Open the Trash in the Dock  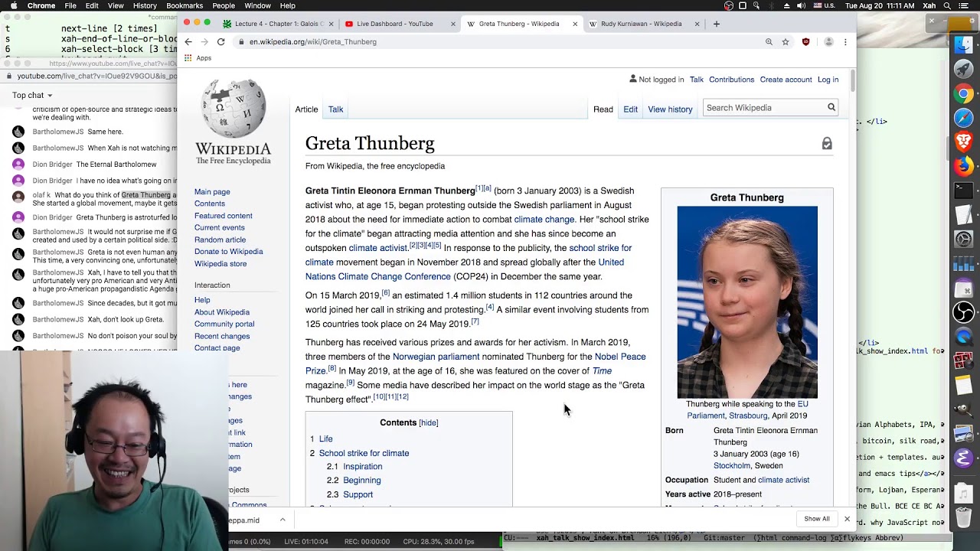[963, 518]
